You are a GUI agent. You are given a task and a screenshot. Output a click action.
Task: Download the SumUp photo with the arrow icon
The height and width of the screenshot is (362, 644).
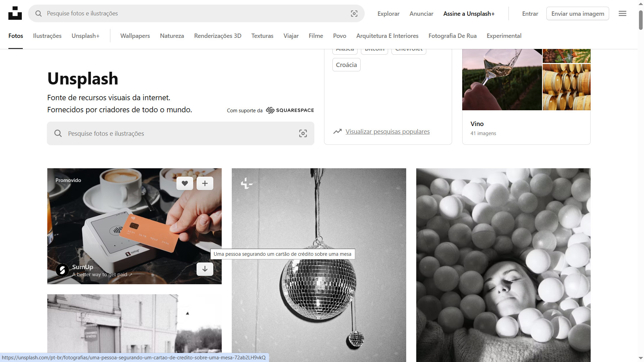pos(205,269)
